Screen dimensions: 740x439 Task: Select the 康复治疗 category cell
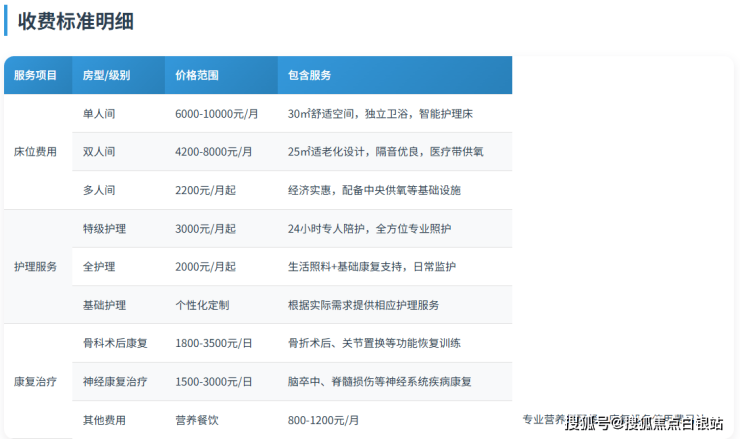tap(36, 381)
